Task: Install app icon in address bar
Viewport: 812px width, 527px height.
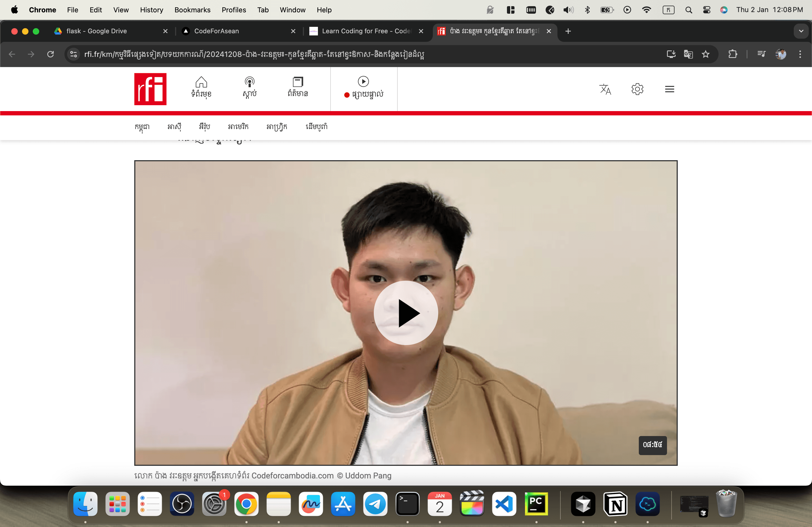Action: point(671,54)
